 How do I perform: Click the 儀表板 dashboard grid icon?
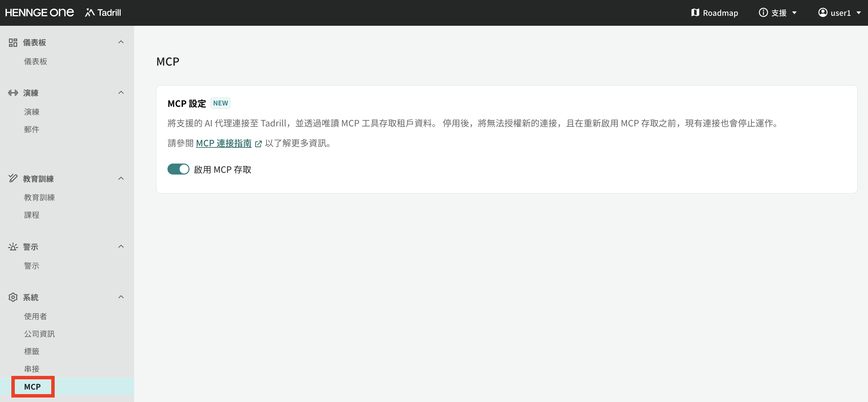(x=13, y=43)
